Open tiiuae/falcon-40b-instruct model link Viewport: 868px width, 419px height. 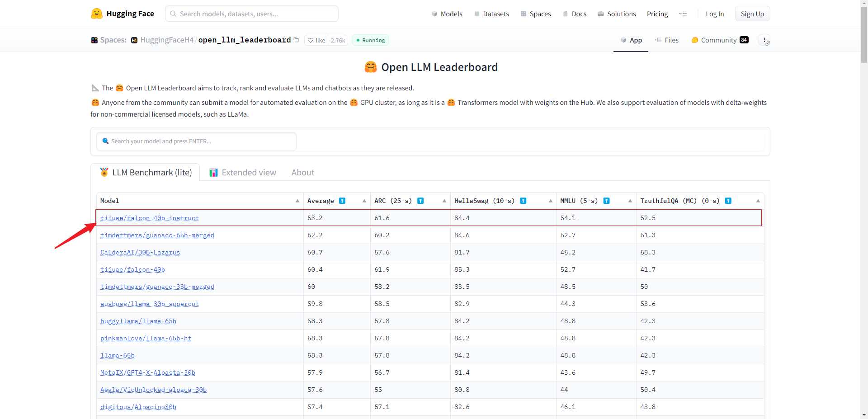pos(150,218)
